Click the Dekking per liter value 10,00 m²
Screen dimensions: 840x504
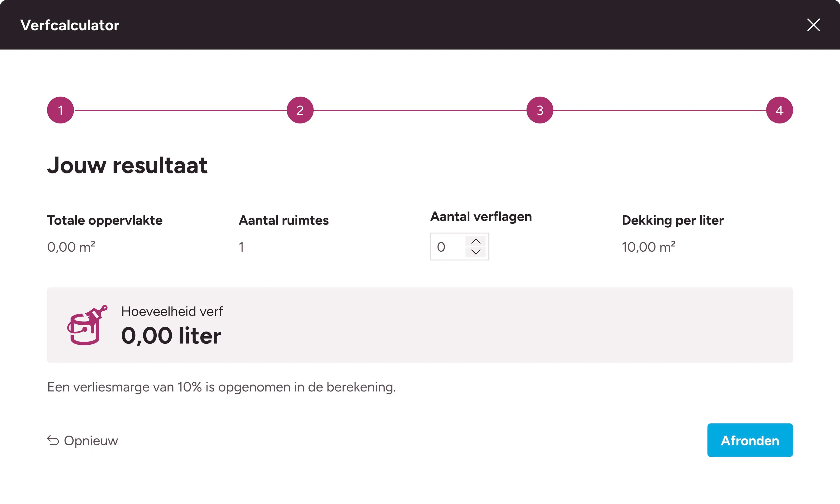click(648, 247)
